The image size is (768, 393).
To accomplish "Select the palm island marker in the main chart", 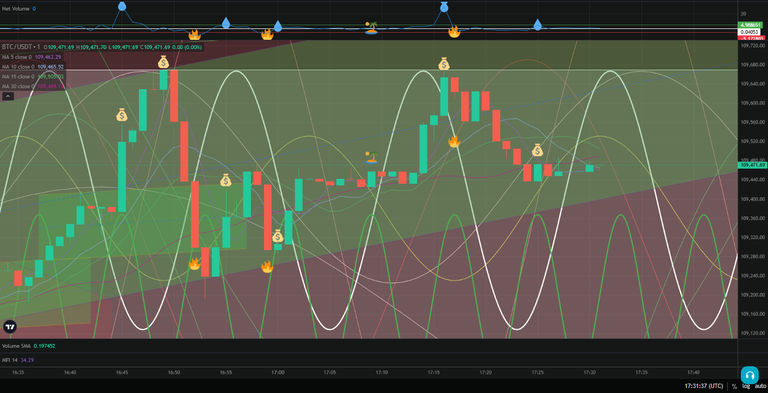I will (371, 157).
